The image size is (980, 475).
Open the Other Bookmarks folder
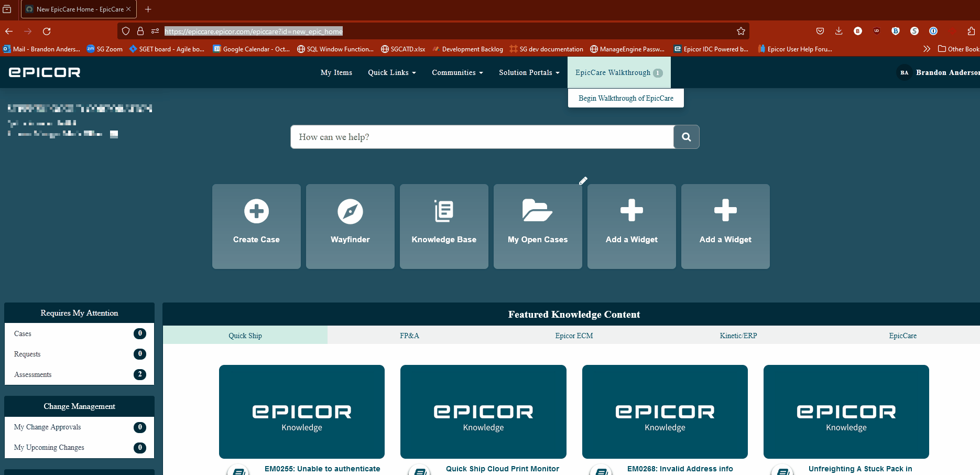tap(959, 49)
